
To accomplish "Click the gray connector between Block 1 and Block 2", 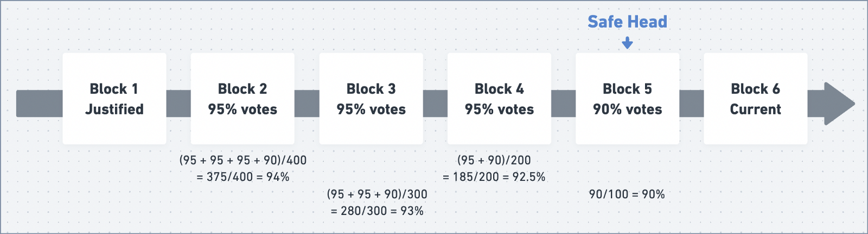I will tap(178, 103).
